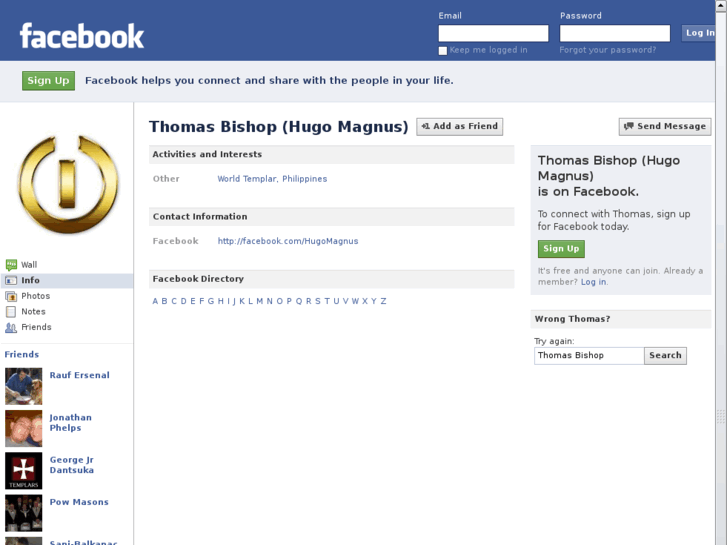
Task: Select the Info tab
Action: pyautogui.click(x=67, y=281)
